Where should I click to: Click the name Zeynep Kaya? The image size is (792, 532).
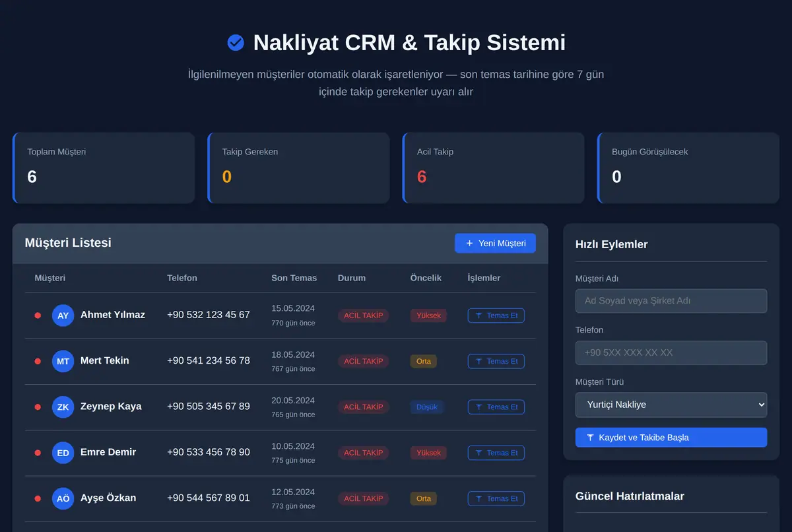point(111,406)
